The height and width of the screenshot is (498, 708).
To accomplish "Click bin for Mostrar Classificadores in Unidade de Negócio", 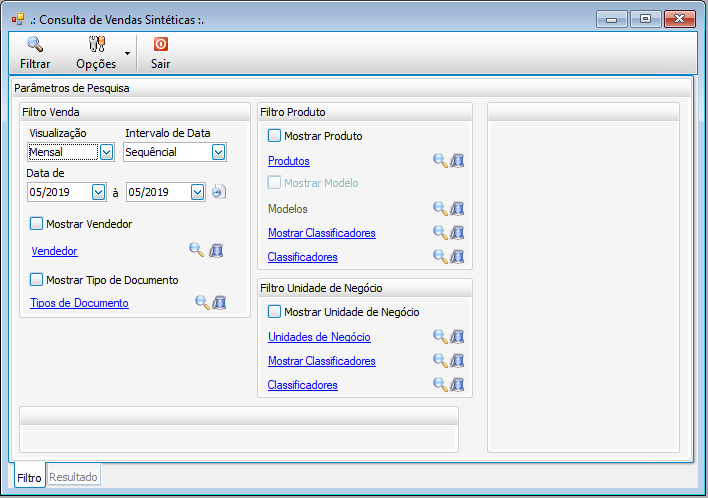I will click(x=457, y=360).
